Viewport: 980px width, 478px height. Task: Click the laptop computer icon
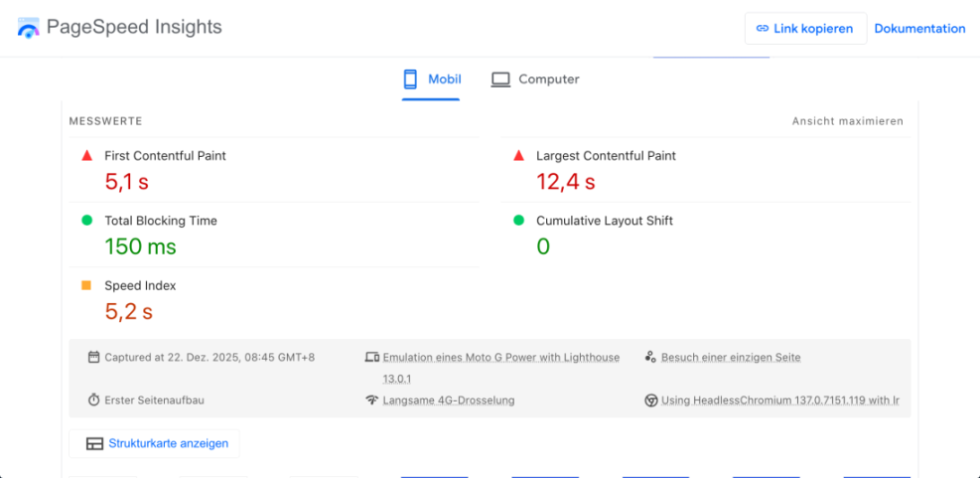(500, 80)
